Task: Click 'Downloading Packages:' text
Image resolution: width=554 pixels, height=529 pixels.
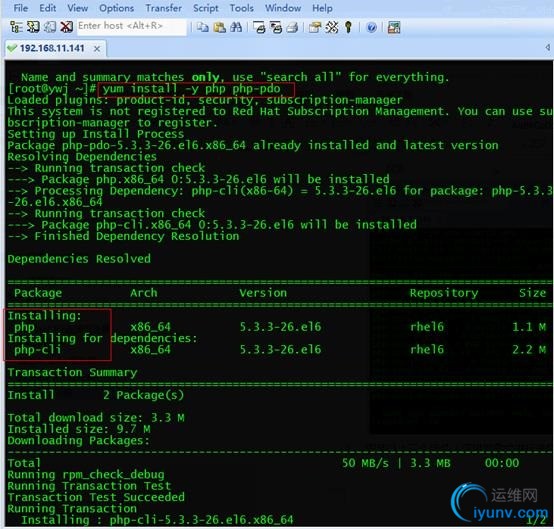Action: 79,441
